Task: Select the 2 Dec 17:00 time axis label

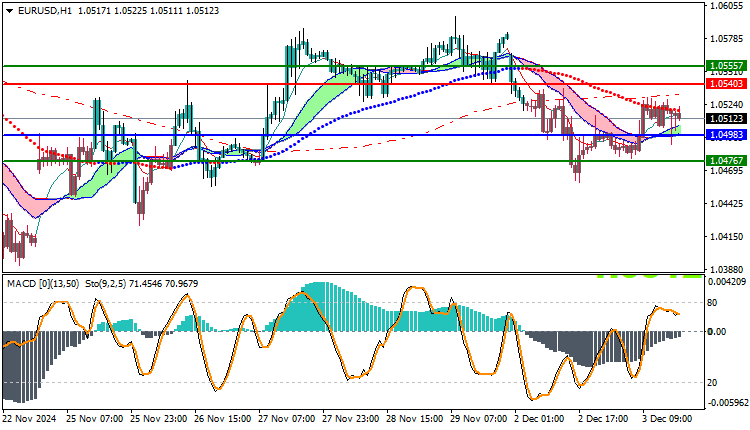Action: (x=603, y=419)
